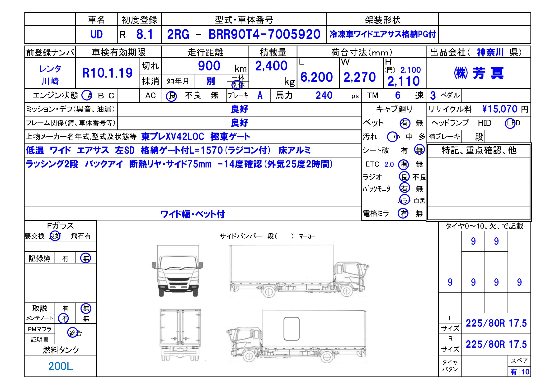Click the exhibitor company name ㈱芳真
The height and width of the screenshot is (392, 555).
click(479, 73)
